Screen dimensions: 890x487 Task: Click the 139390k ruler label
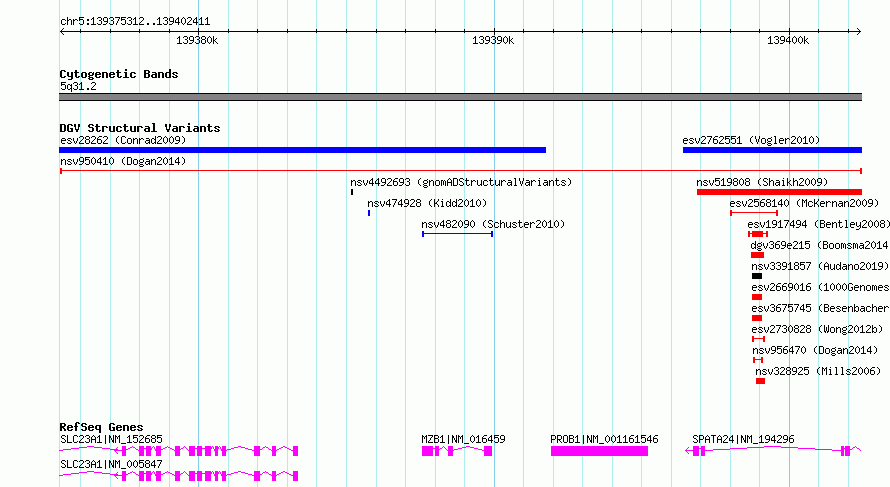pyautogui.click(x=493, y=40)
